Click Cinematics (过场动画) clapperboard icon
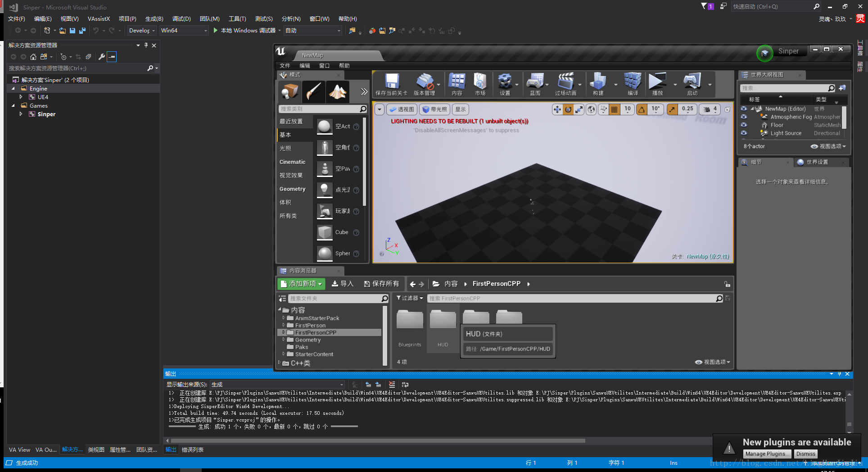 coord(565,82)
